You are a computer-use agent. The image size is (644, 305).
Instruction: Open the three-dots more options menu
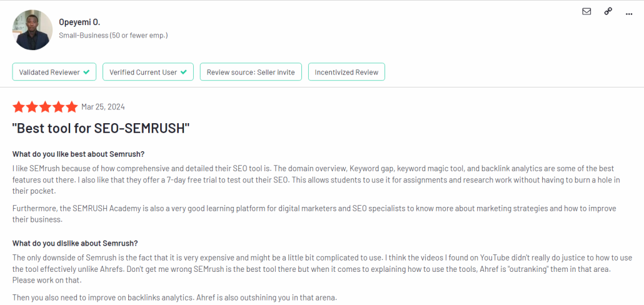coord(629,14)
